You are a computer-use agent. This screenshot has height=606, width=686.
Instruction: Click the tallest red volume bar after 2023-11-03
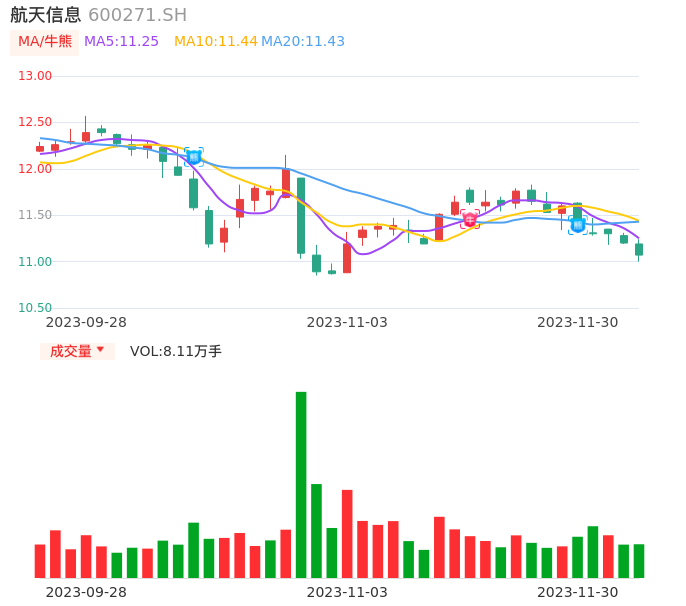coord(347,533)
